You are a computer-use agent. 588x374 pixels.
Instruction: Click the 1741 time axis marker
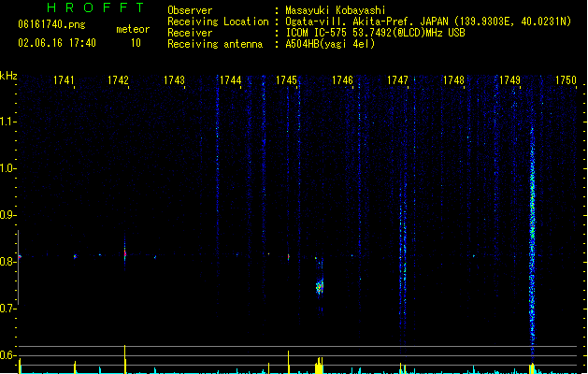tap(64, 80)
